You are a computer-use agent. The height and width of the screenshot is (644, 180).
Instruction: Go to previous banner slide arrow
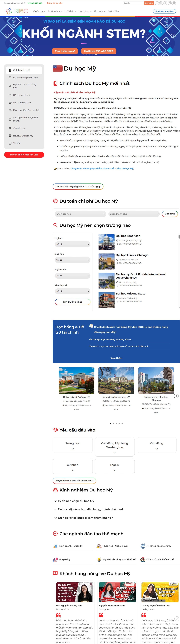(x=7, y=36)
